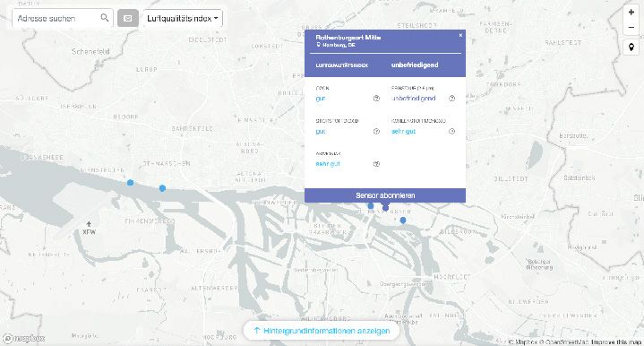Focus the Adresse suchen input field
The image size is (644, 346).
57,18
